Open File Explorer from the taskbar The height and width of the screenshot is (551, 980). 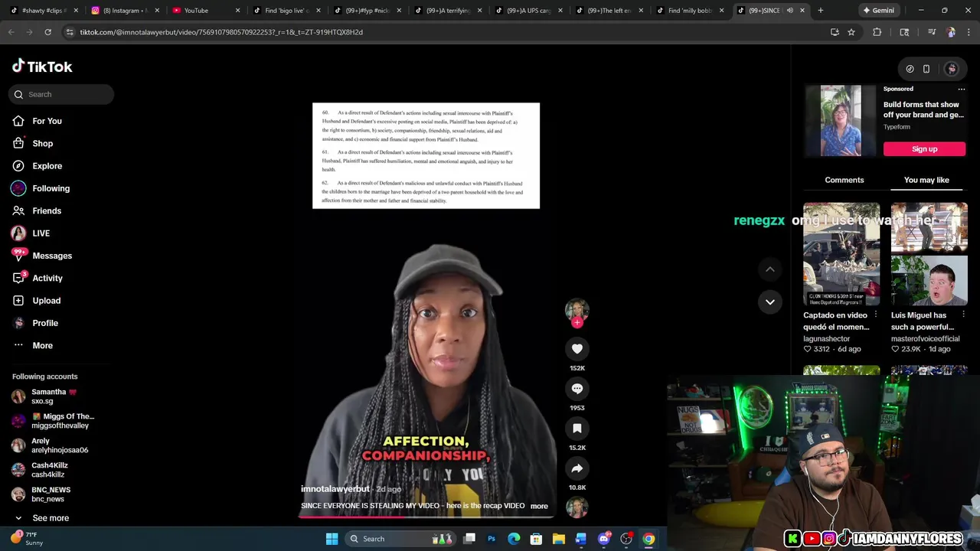559,539
